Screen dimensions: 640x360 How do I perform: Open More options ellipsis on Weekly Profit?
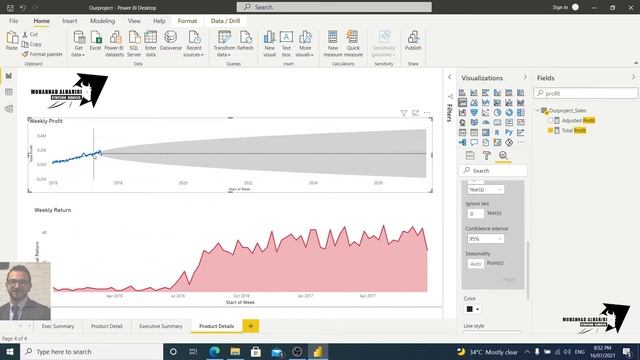pyautogui.click(x=427, y=113)
